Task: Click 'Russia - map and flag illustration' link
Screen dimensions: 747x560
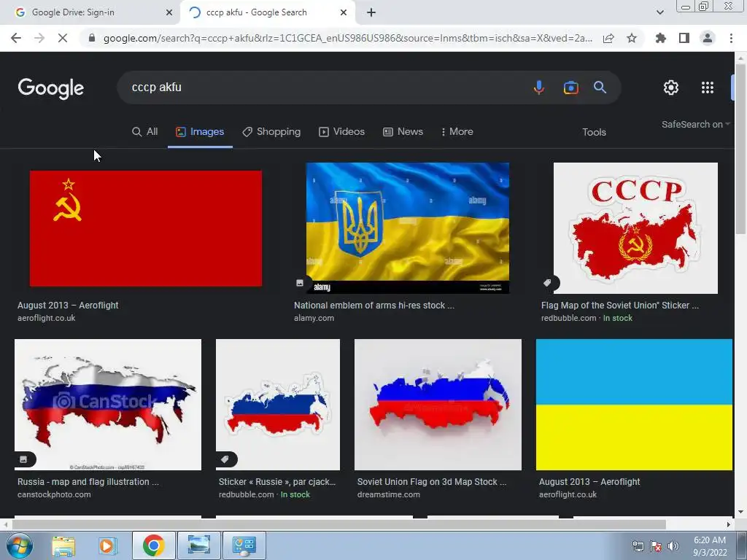Action: pos(88,482)
